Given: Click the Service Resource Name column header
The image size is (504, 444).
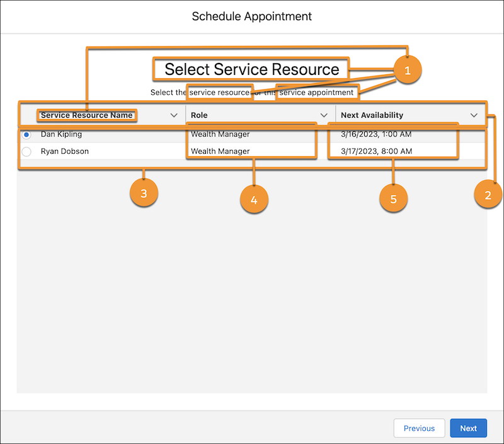Looking at the screenshot, I should (86, 115).
